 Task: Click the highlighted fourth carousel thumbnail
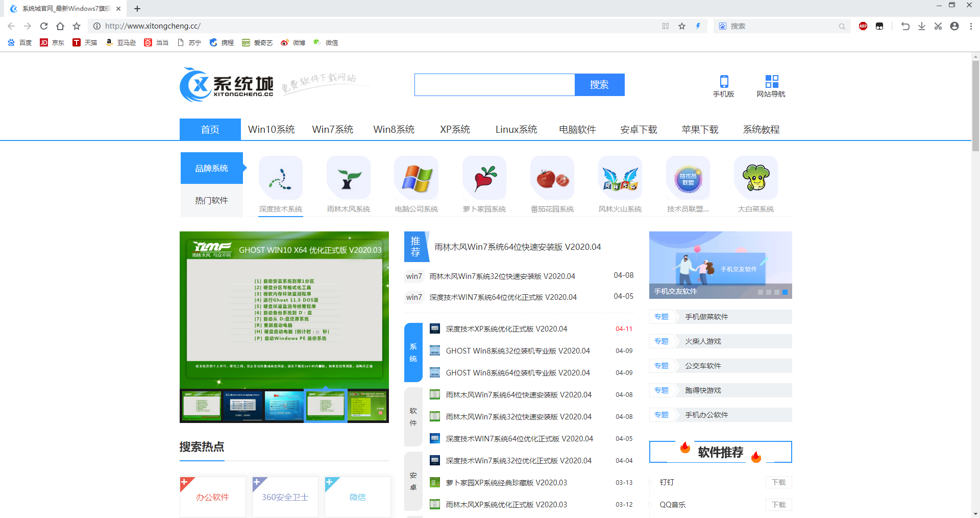326,406
